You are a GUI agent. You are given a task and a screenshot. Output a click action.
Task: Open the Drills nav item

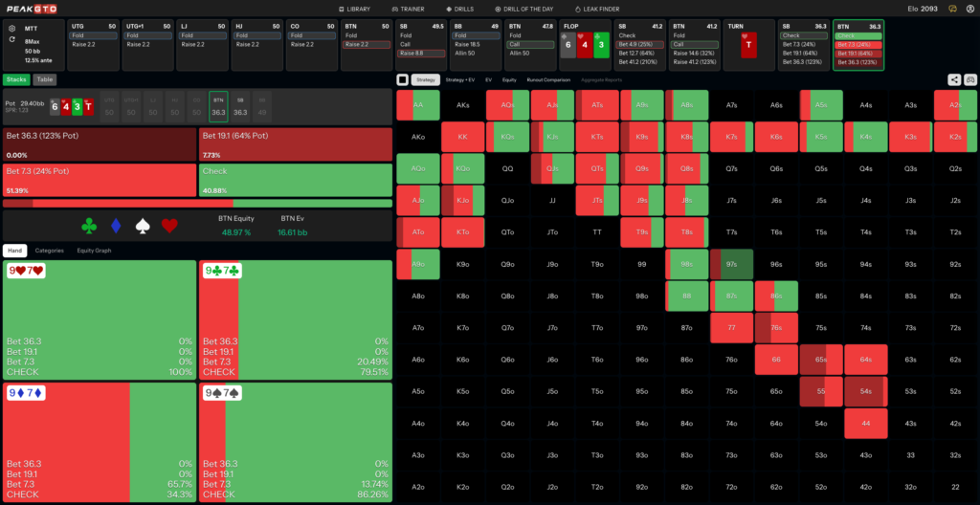[459, 9]
